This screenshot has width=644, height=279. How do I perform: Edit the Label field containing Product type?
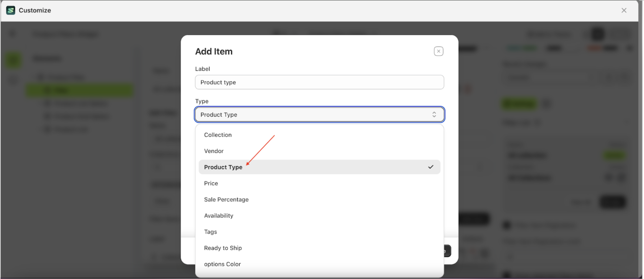point(319,82)
